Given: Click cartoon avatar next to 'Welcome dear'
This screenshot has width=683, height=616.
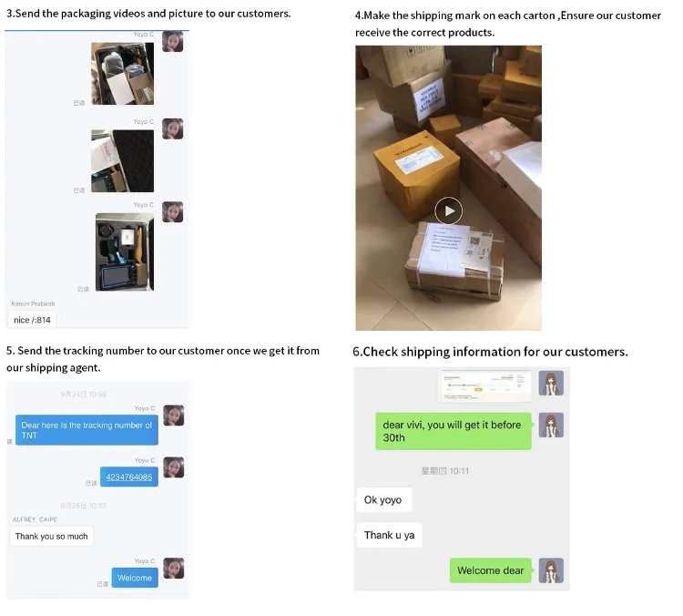Looking at the screenshot, I should 551,570.
